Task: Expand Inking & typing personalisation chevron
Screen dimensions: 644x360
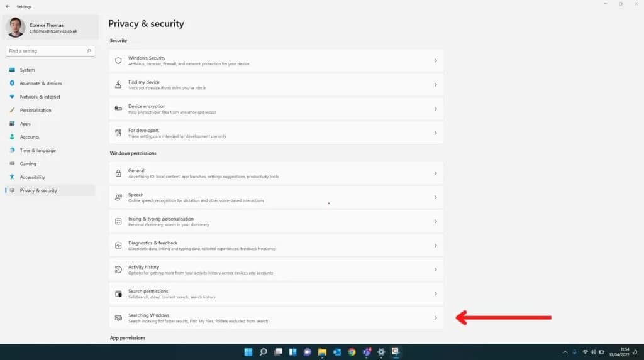Action: coord(435,221)
